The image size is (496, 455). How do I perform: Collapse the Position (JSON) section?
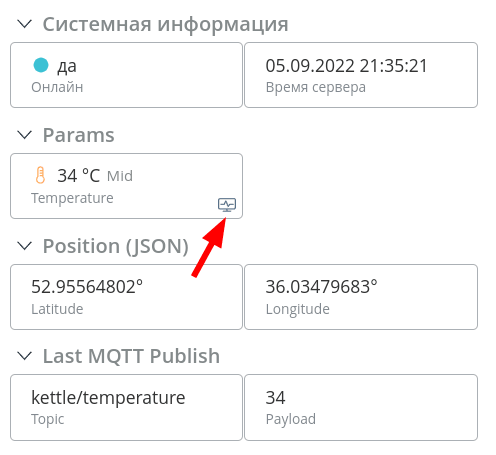click(25, 246)
